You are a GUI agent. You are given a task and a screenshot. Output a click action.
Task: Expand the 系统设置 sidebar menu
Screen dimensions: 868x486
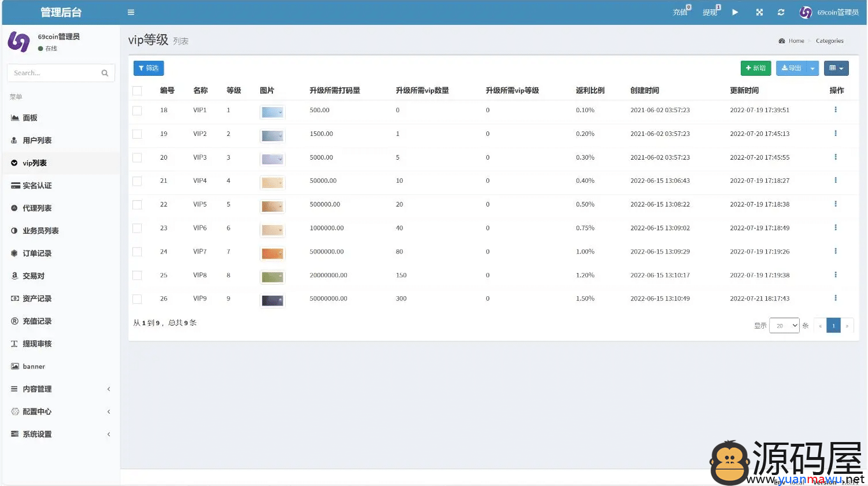click(x=60, y=434)
